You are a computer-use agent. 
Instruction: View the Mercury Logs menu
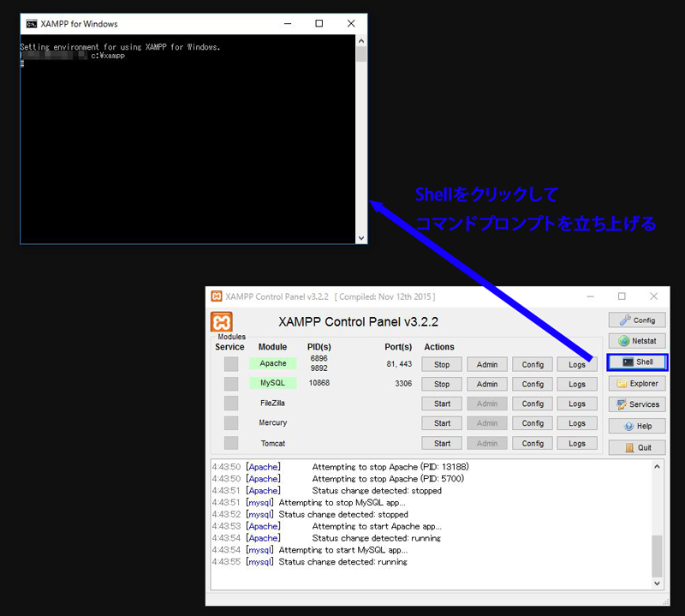(x=577, y=423)
